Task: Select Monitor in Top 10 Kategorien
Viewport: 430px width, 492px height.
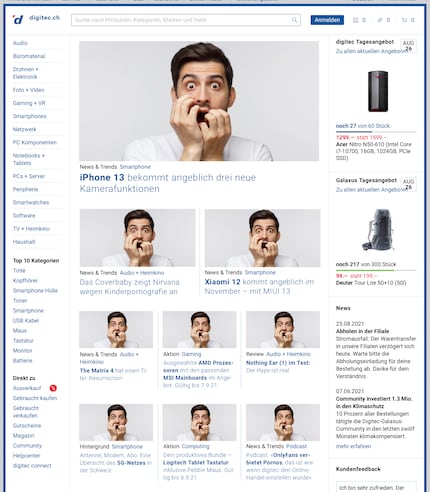Action: coord(23,351)
